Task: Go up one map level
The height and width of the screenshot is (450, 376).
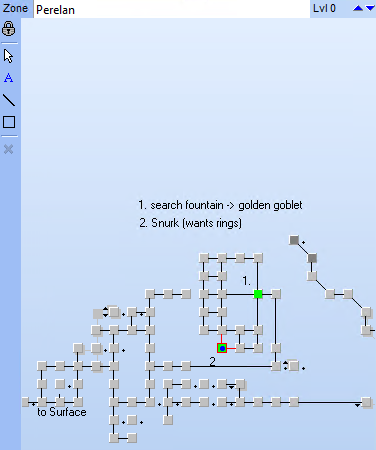Action: pyautogui.click(x=358, y=8)
